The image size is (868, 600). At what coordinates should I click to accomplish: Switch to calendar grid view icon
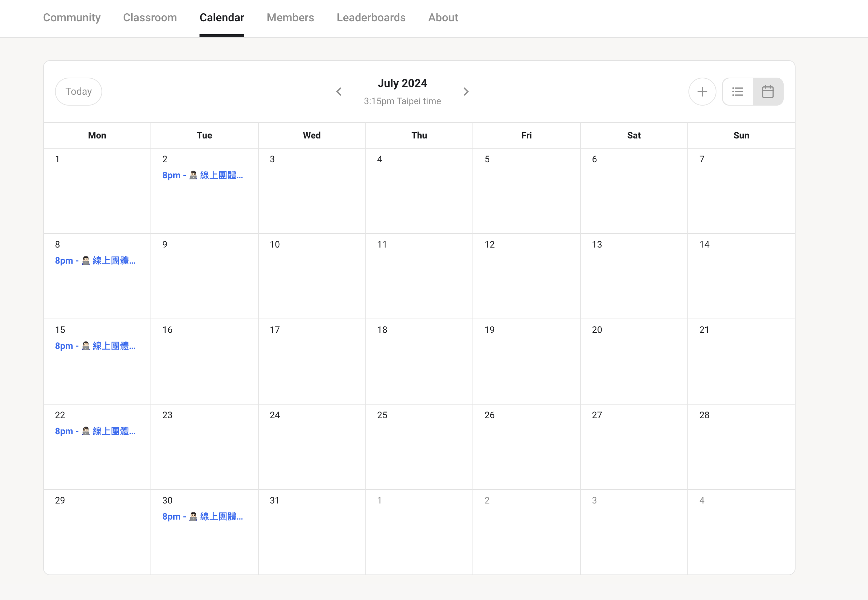pos(768,91)
